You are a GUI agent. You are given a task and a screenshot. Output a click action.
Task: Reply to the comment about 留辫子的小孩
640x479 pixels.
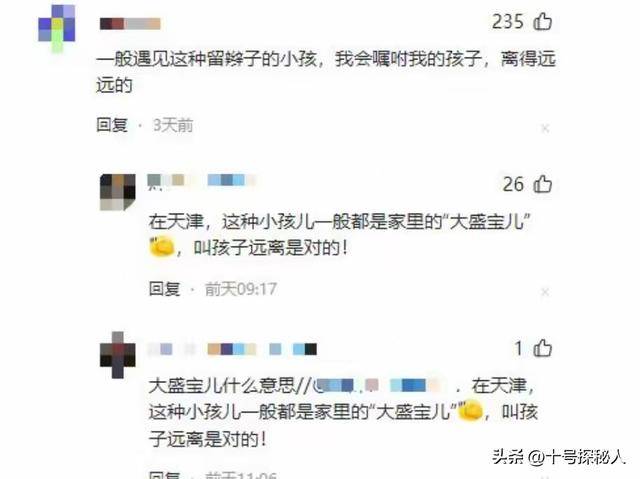pyautogui.click(x=112, y=125)
